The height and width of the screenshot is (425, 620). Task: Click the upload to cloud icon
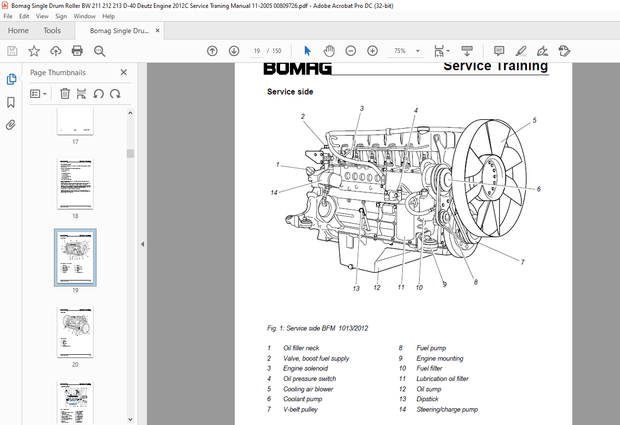[56, 51]
